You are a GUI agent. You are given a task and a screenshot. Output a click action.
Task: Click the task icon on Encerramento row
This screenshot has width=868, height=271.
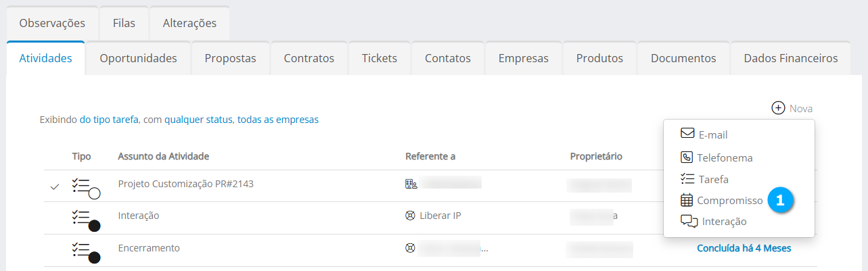81,250
